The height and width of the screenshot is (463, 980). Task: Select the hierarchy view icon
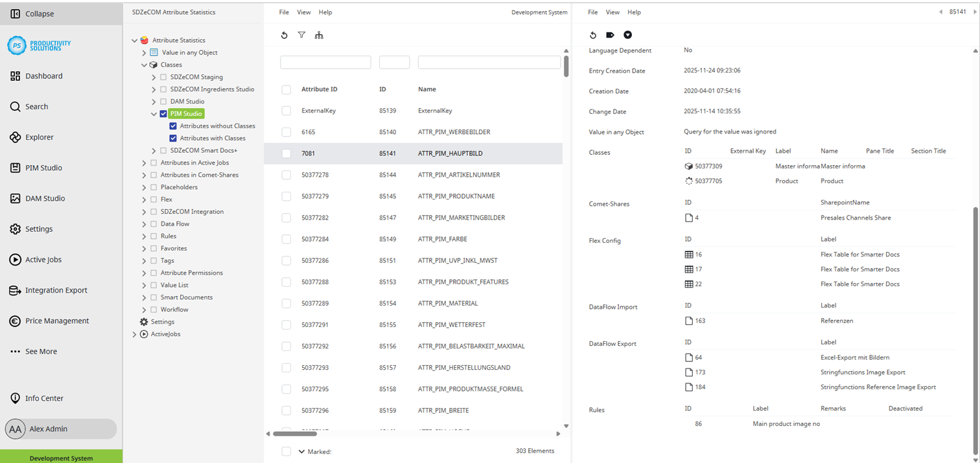coord(319,35)
